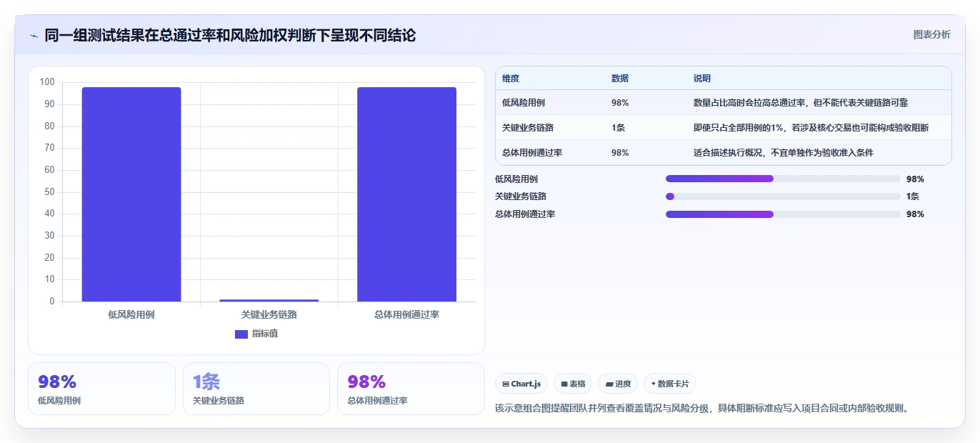Click the 低风险用例 progress bar
This screenshot has width=980, height=443.
coord(783,179)
